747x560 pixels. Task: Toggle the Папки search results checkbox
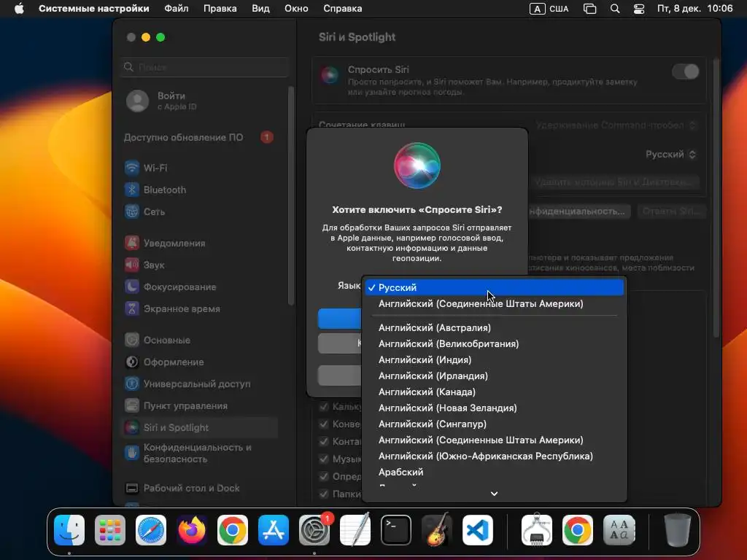324,494
